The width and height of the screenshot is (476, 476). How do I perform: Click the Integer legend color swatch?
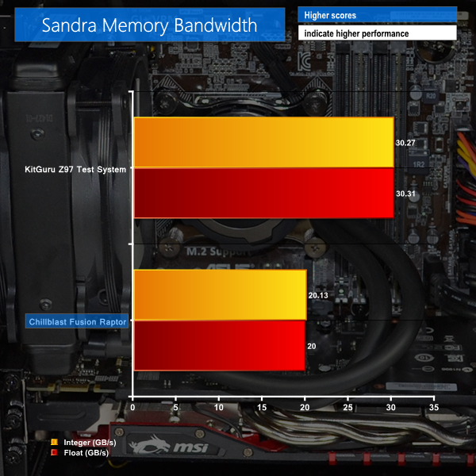tap(54, 442)
